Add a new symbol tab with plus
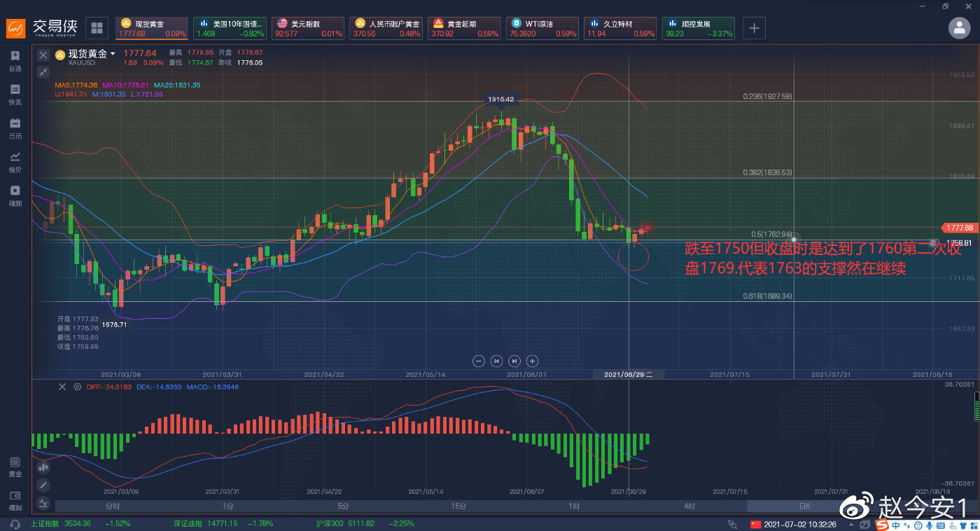The image size is (980, 531). click(754, 28)
